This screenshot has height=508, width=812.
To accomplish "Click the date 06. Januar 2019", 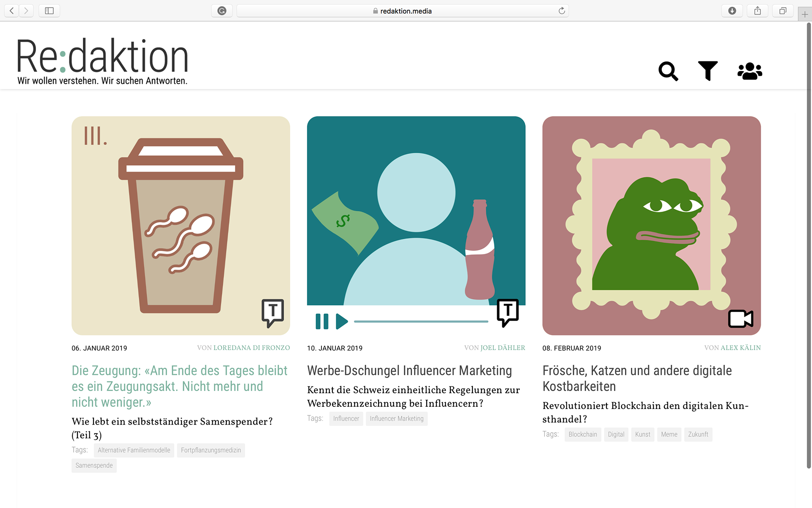I will click(99, 348).
